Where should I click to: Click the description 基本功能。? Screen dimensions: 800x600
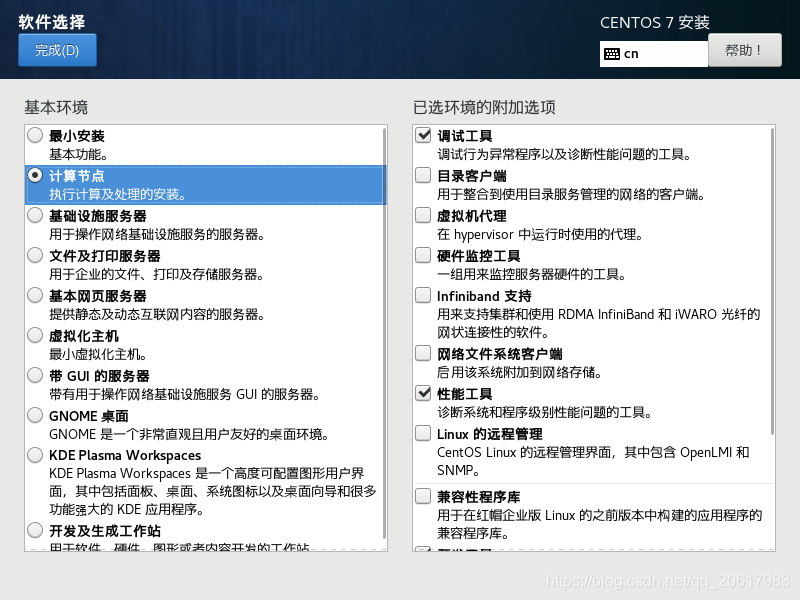coord(78,154)
